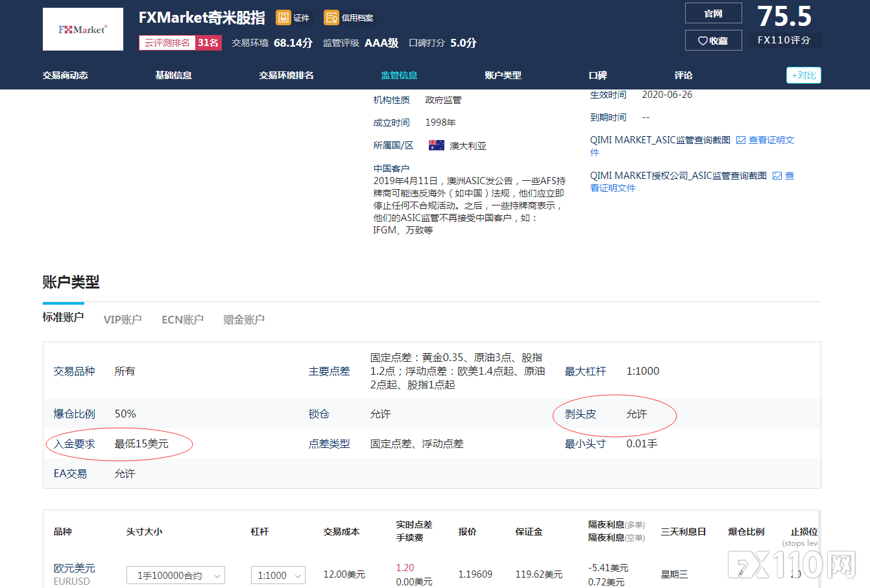This screenshot has height=588, width=870.
Task: Click the 生效时间 2020-06-26 date
Action: point(667,95)
